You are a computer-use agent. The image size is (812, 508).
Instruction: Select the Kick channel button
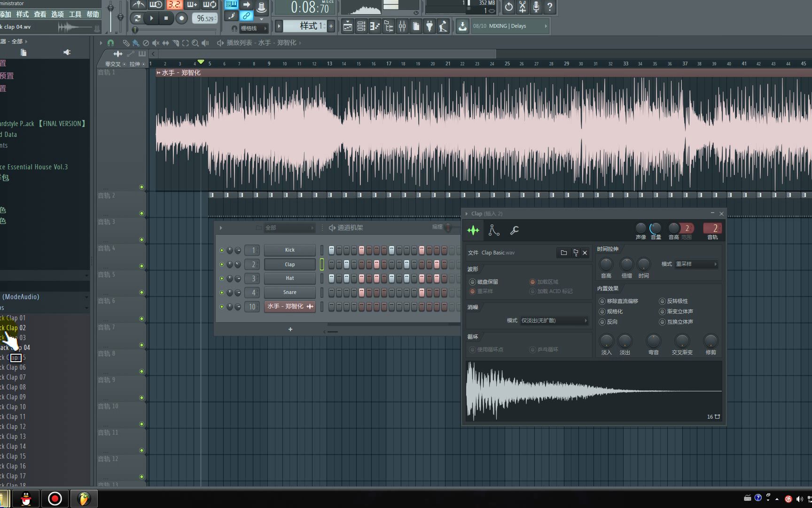(x=290, y=250)
